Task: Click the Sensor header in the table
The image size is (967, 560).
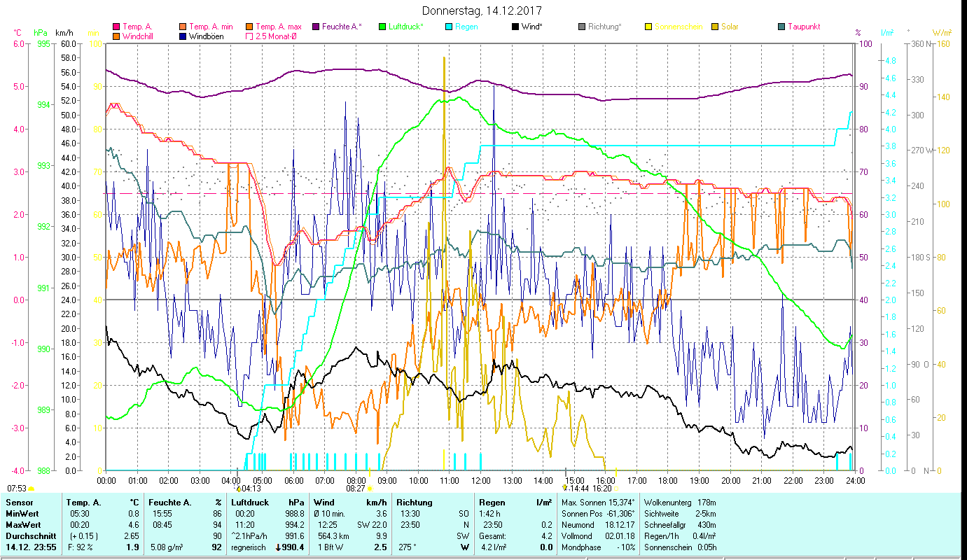Action: click(19, 502)
